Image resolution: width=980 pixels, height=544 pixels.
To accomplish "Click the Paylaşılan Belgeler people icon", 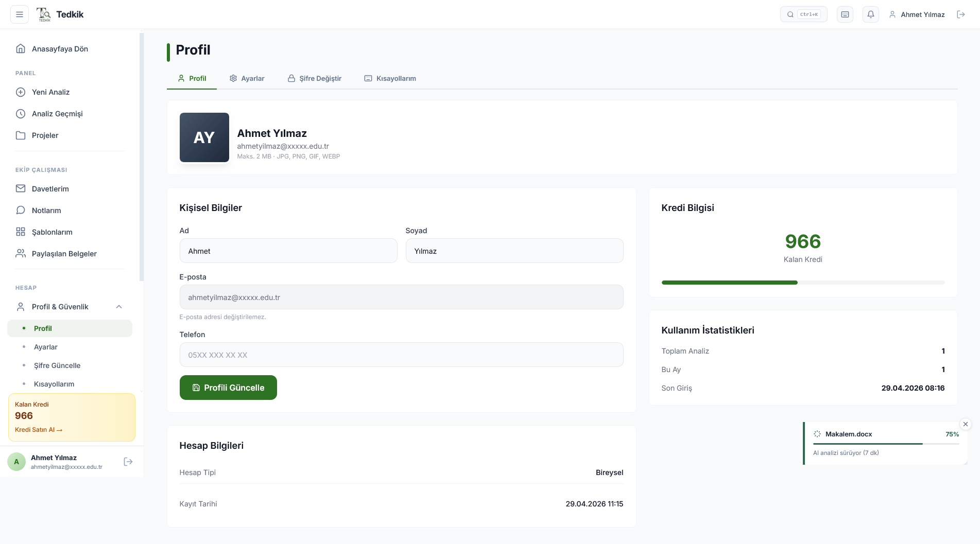I will 21,253.
